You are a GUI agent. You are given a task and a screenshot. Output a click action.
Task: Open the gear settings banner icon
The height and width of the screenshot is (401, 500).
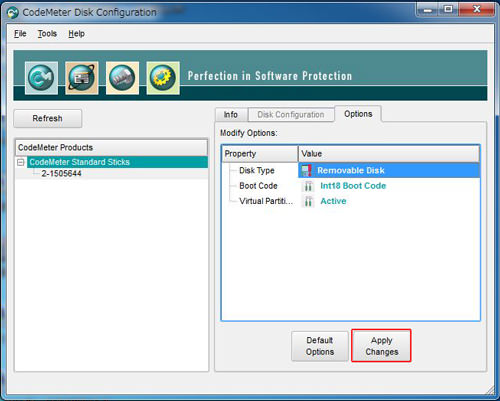163,78
